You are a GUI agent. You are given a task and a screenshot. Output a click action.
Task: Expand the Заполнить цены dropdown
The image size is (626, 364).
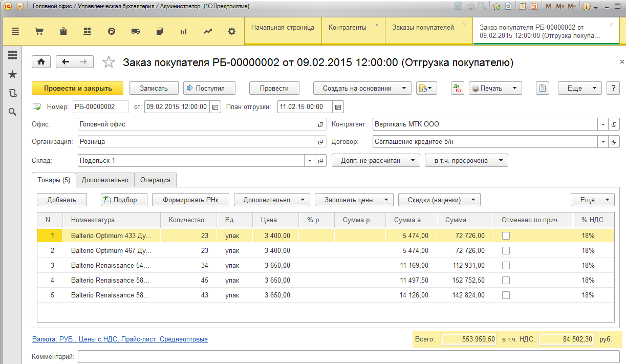tap(354, 200)
